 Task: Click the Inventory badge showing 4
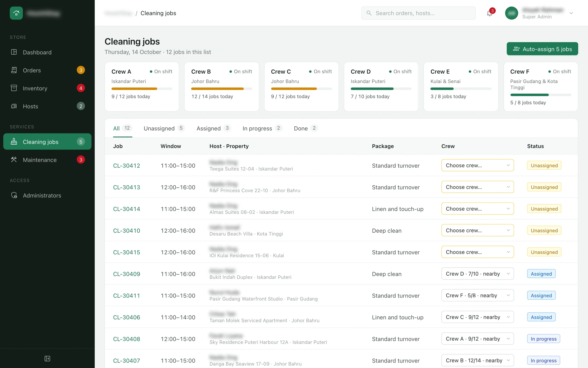pyautogui.click(x=81, y=88)
